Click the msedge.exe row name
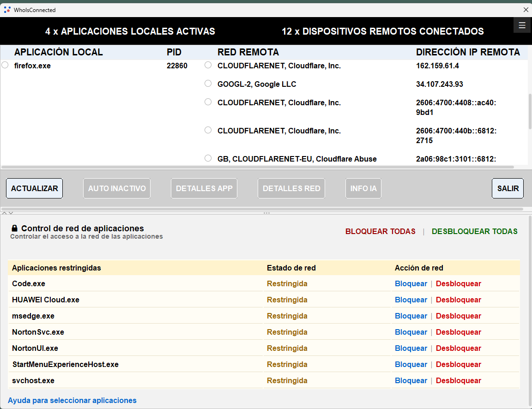Viewport: 532px width, 409px height. [33, 316]
